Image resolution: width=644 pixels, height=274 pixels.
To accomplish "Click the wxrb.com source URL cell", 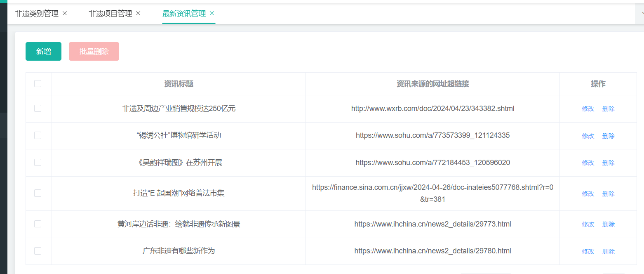I will coord(432,109).
